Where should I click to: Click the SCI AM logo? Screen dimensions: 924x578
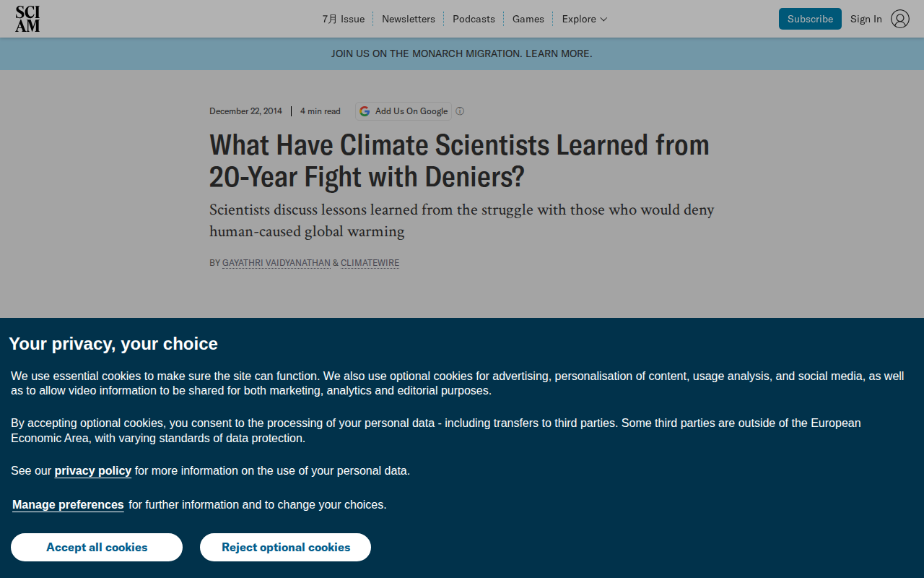click(27, 19)
